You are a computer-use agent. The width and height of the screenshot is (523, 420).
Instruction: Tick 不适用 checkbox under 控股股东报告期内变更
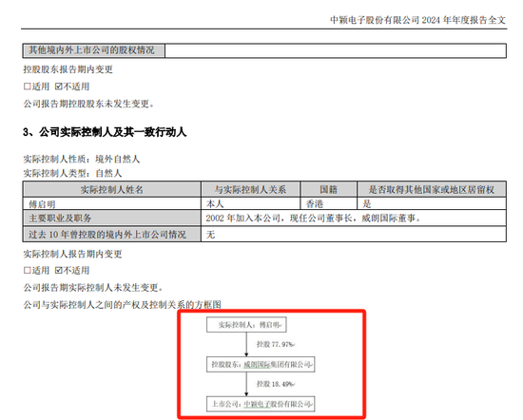[x=59, y=86]
